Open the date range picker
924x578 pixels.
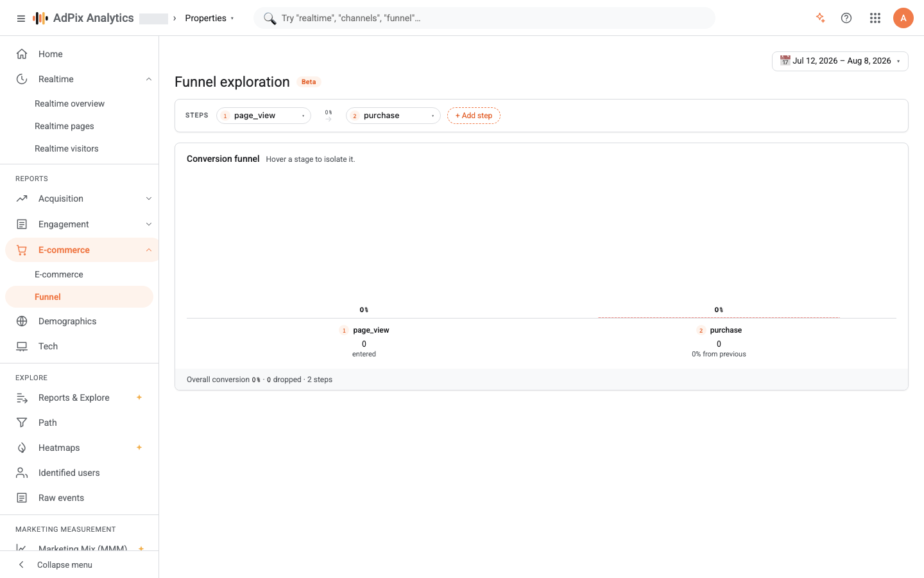click(840, 61)
